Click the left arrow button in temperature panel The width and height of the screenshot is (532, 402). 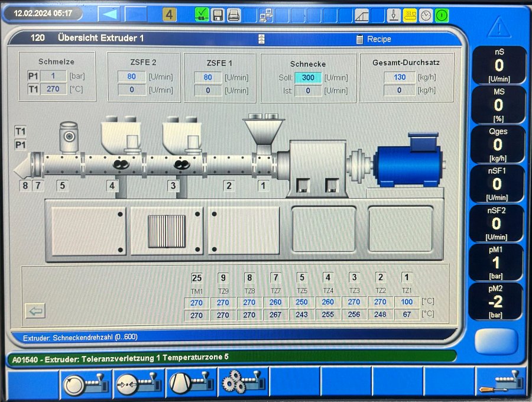[x=35, y=310]
